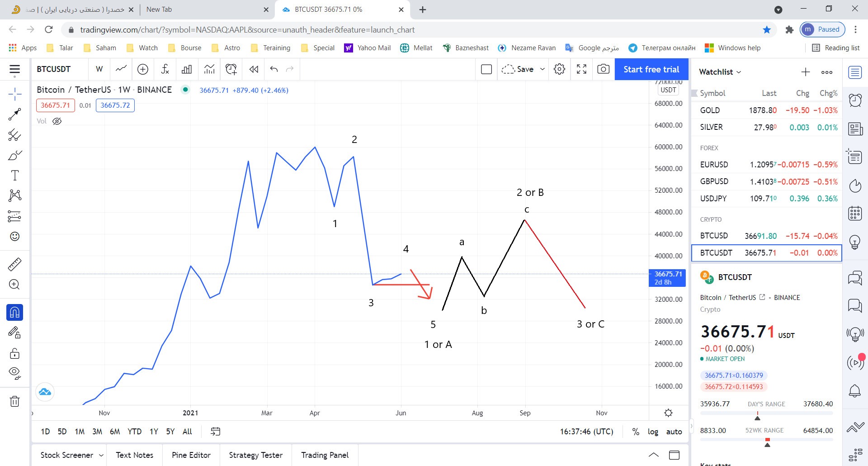Expand the Save options arrow
Viewport: 868px width, 466px height.
pos(542,69)
